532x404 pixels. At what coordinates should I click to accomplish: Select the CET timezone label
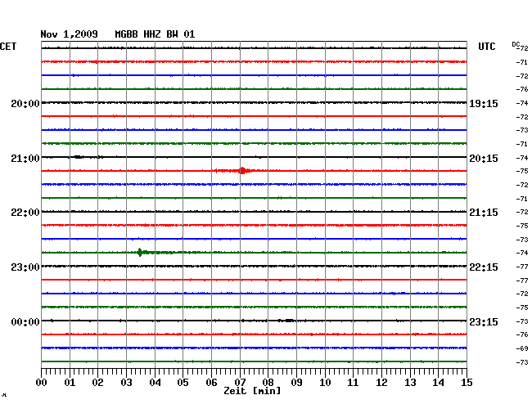tap(8, 47)
